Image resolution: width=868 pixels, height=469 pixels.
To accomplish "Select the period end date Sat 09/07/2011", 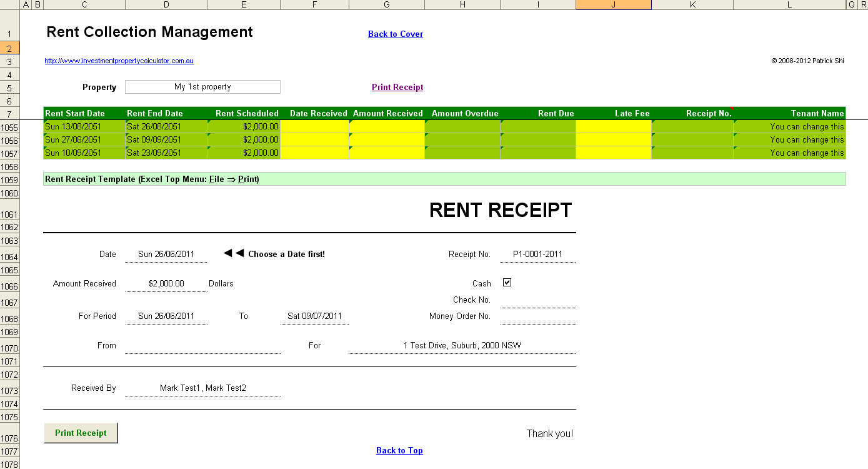I will click(x=315, y=316).
